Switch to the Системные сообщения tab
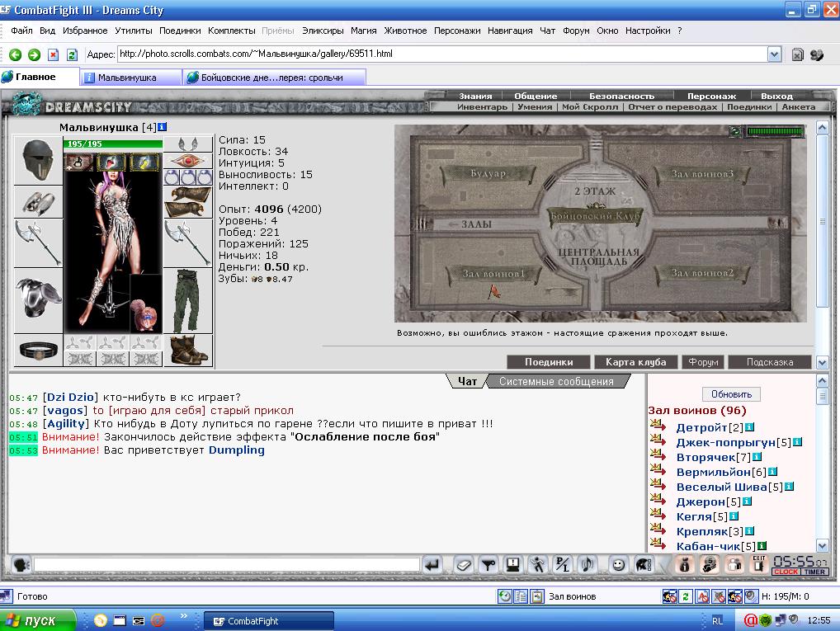 point(556,381)
